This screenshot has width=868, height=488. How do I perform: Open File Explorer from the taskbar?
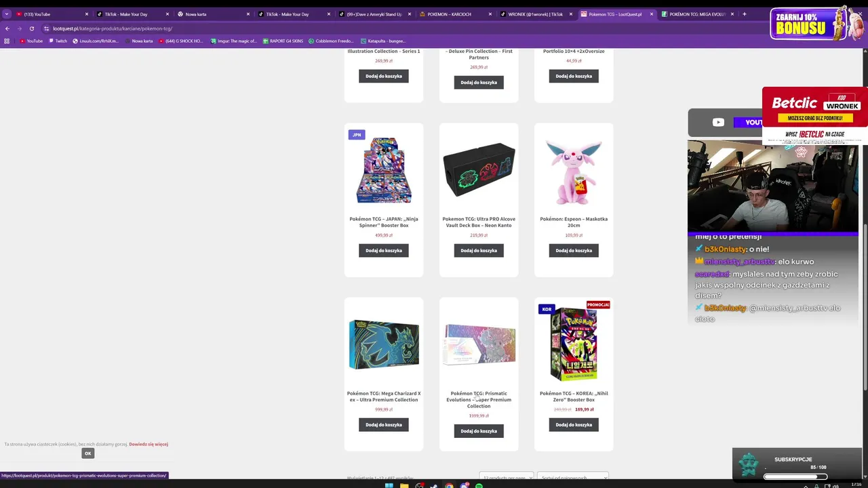pyautogui.click(x=404, y=485)
